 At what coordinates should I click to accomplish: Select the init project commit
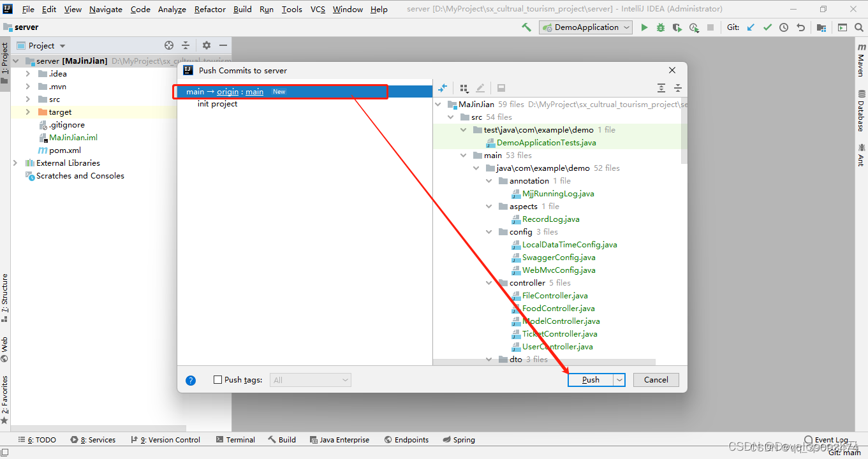pyautogui.click(x=217, y=104)
